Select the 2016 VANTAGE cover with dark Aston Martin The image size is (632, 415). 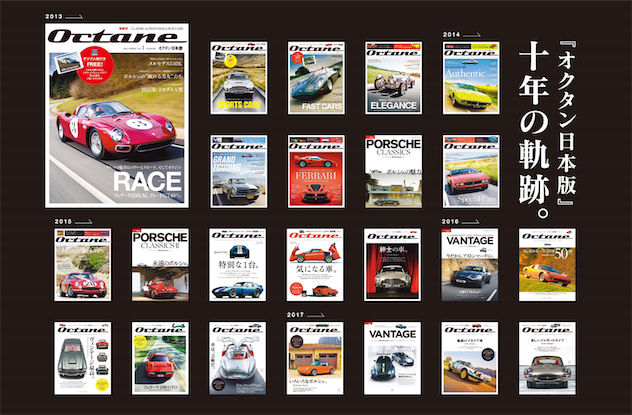point(470,265)
